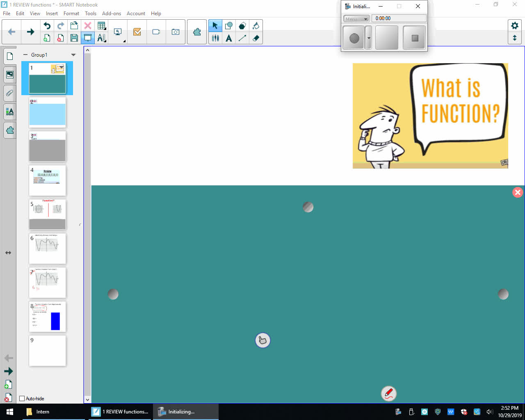Stop recording in SMART Recorder
This screenshot has width=525, height=420.
pos(415,38)
